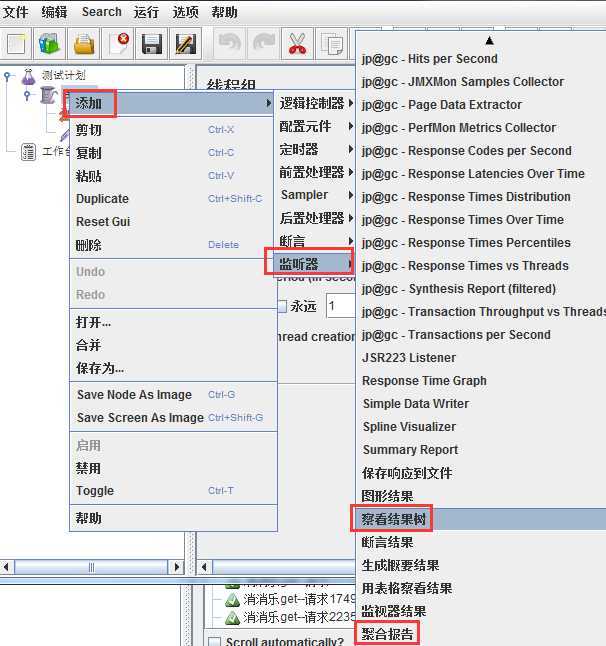This screenshot has width=606, height=646.
Task: Choose 打开... in the context menu
Action: click(x=173, y=322)
